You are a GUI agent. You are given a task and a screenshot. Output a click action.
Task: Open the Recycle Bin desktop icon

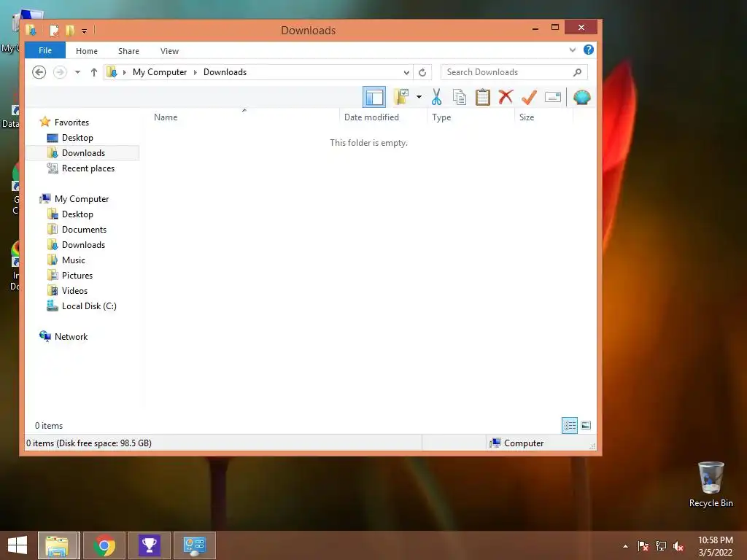point(711,484)
